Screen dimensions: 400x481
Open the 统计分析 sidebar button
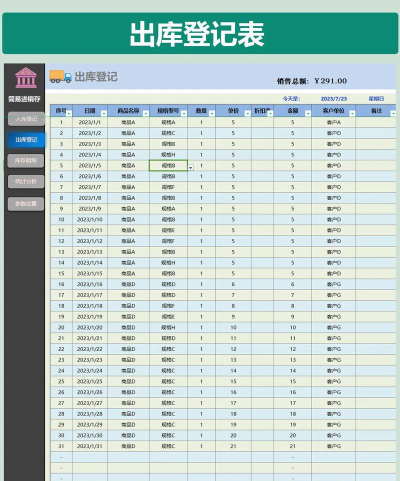(x=26, y=182)
